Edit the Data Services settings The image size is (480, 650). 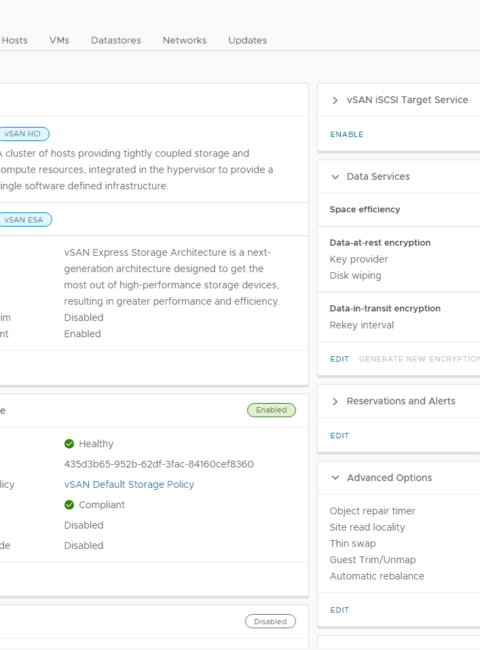(x=339, y=359)
